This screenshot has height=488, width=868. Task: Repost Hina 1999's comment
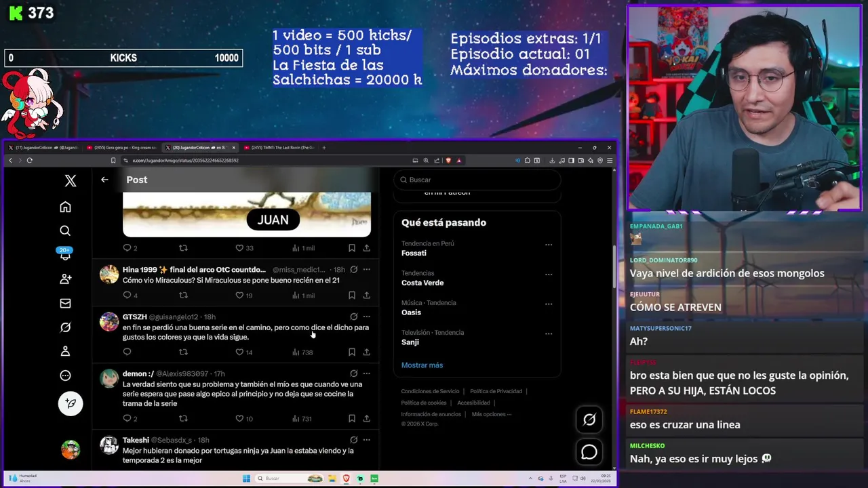[183, 296]
